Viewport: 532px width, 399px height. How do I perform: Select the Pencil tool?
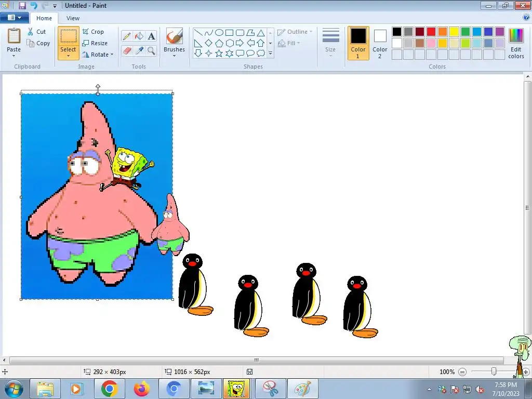pyautogui.click(x=127, y=36)
